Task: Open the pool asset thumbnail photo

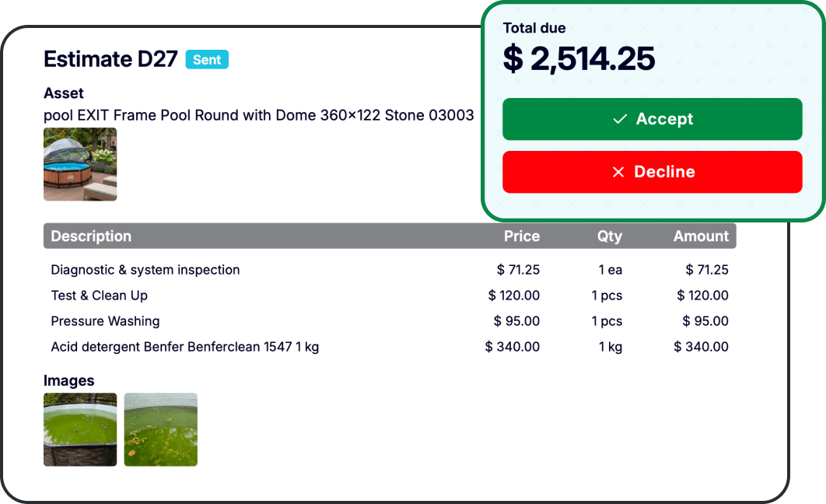Action: point(80,164)
